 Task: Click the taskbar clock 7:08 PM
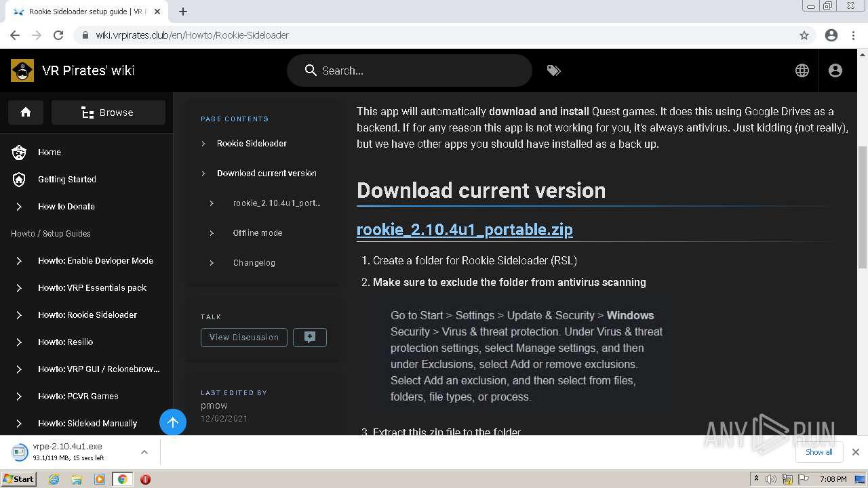(833, 479)
